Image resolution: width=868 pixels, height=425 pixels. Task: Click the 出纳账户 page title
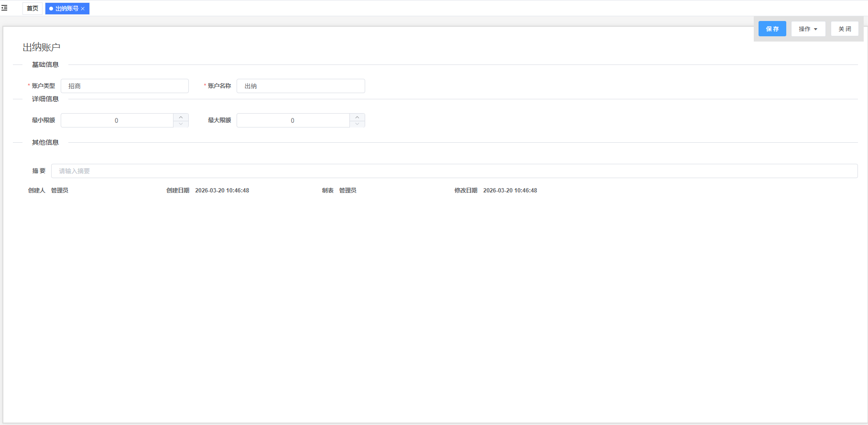(42, 47)
